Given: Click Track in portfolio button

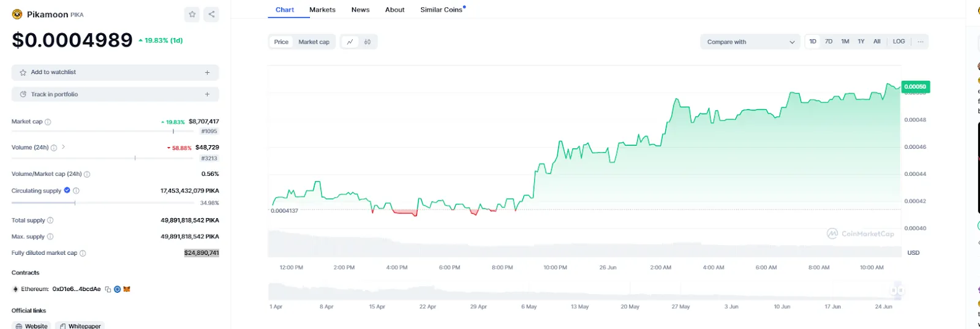Looking at the screenshot, I should coord(115,94).
